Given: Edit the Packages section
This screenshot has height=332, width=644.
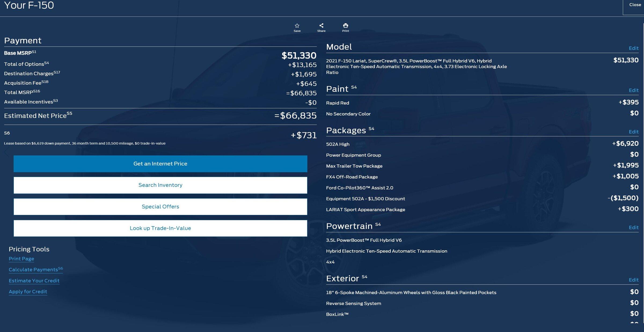Looking at the screenshot, I should (634, 132).
